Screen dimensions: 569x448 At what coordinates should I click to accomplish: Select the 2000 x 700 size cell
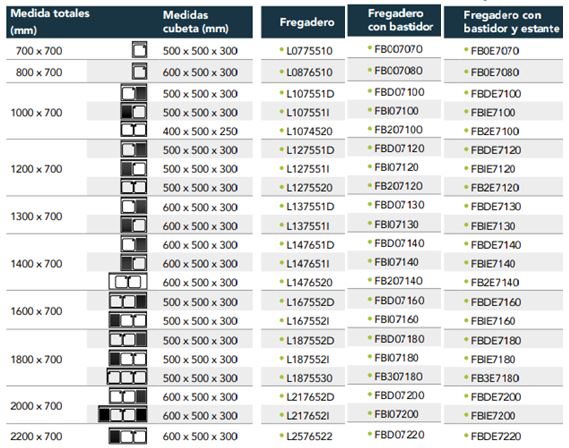coord(37,406)
